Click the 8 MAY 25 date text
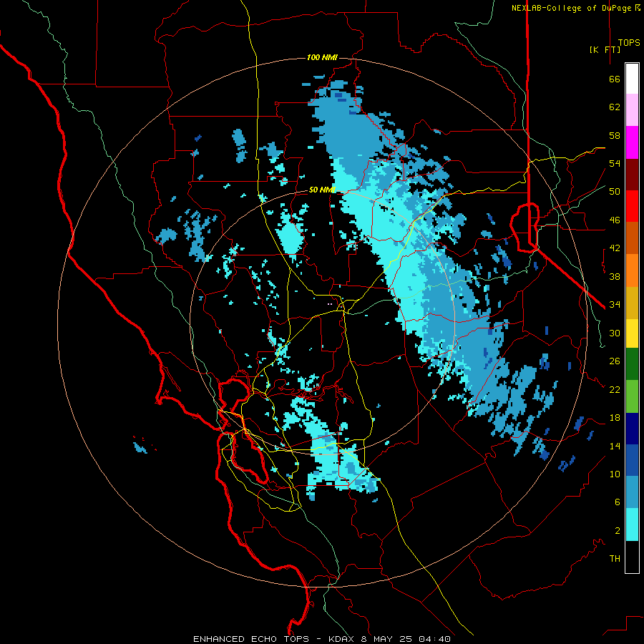 coord(387,639)
